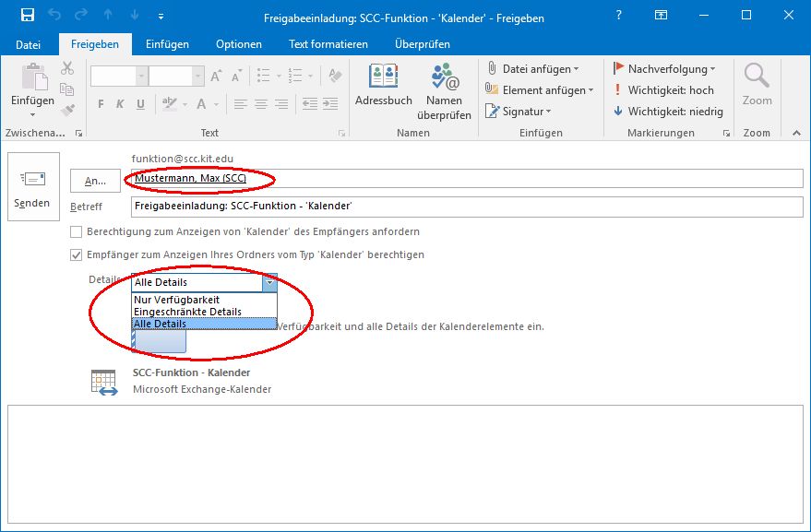The height and width of the screenshot is (532, 811).
Task: Toggle underline U formatting
Action: pos(140,104)
